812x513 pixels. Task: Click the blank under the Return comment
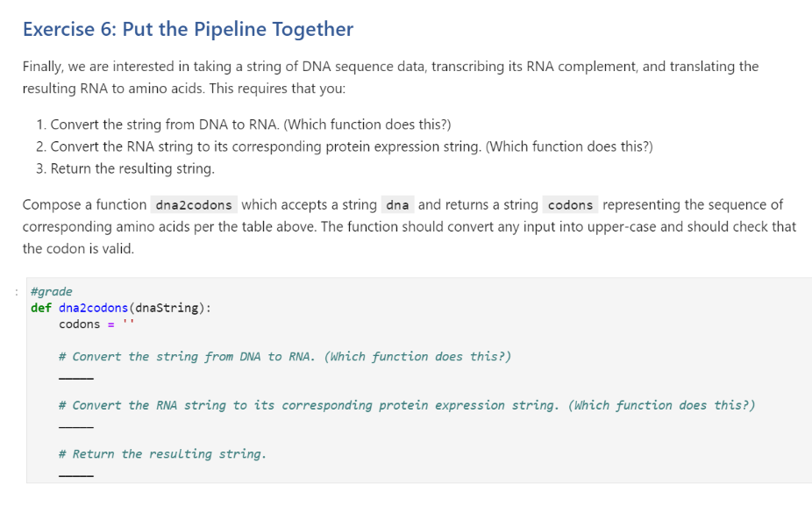point(75,476)
